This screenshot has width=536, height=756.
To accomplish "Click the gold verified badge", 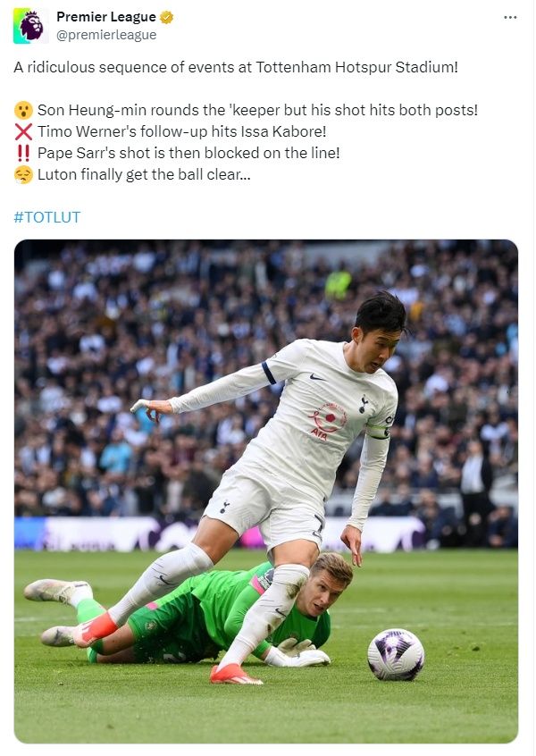I will (x=167, y=17).
